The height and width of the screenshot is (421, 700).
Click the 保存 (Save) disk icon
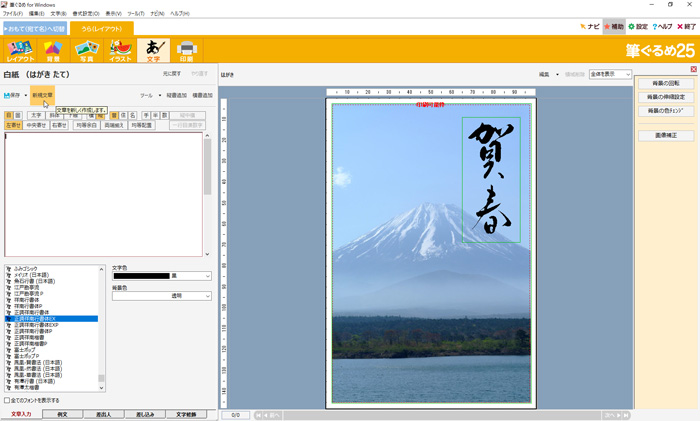click(x=12, y=96)
